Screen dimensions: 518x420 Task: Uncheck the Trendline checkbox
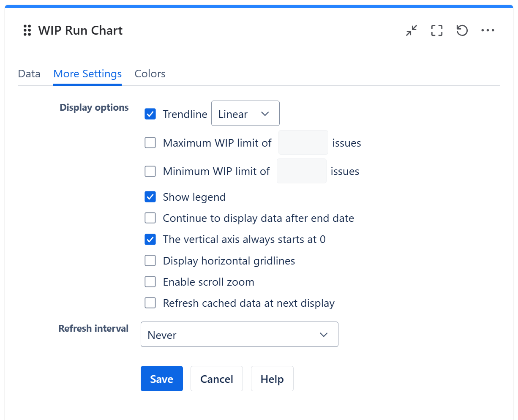coord(150,114)
